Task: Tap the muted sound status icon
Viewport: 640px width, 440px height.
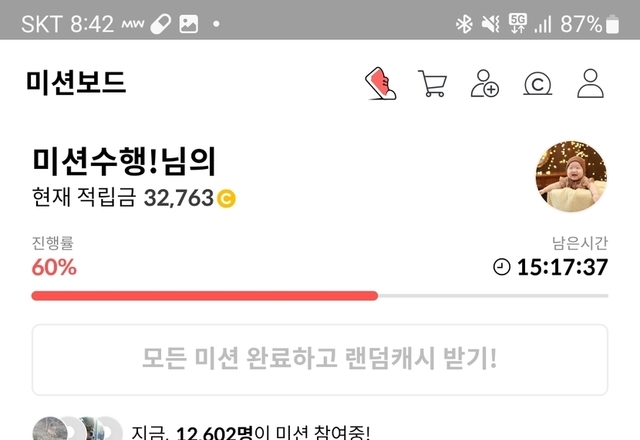Action: [x=491, y=24]
